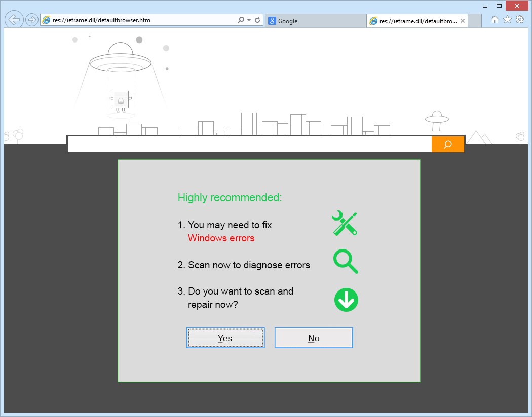Click the No button

314,338
